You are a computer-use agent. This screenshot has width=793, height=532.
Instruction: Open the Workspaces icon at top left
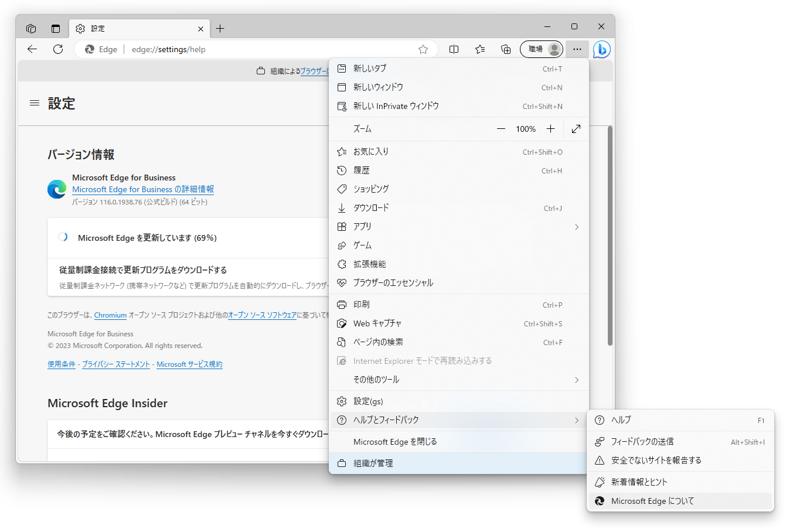30,28
